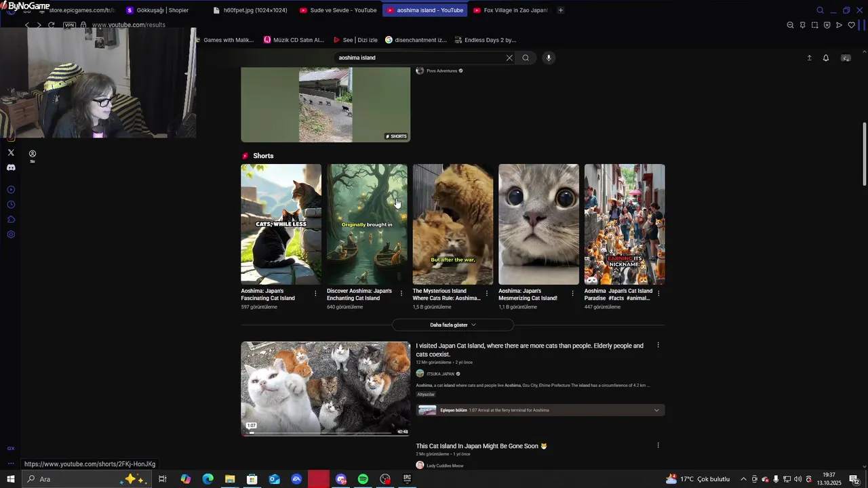
Task: Open the send/flow arrow icon in address bar
Action: [839, 25]
